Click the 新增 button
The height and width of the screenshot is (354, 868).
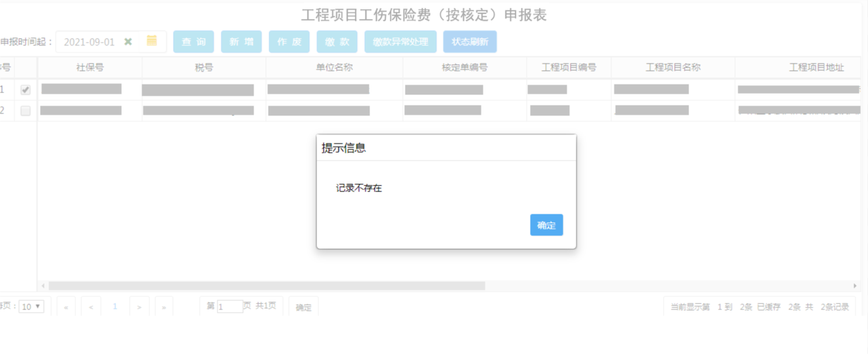(241, 42)
